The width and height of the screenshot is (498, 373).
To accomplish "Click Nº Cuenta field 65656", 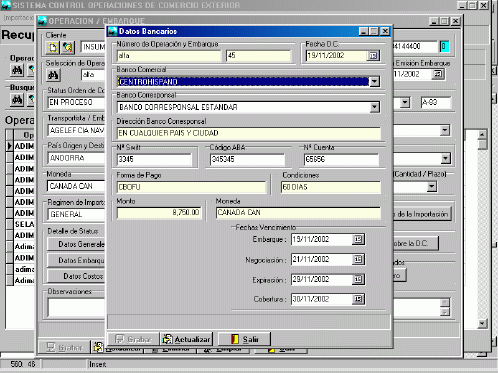I will point(341,159).
